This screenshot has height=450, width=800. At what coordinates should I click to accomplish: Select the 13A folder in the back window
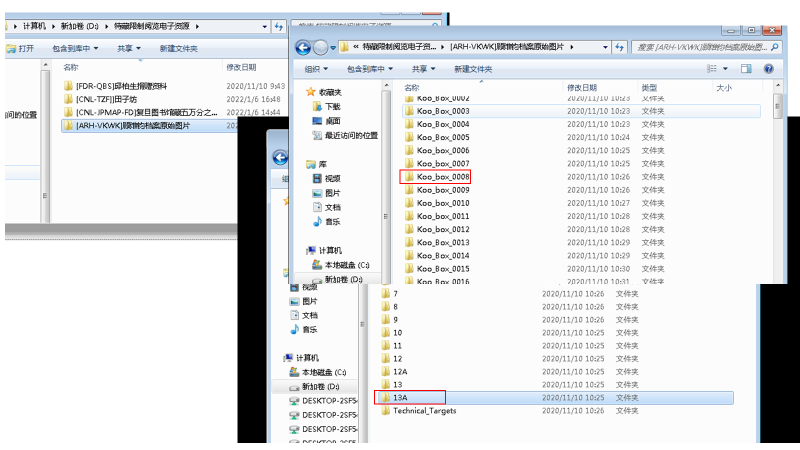[x=555, y=397]
